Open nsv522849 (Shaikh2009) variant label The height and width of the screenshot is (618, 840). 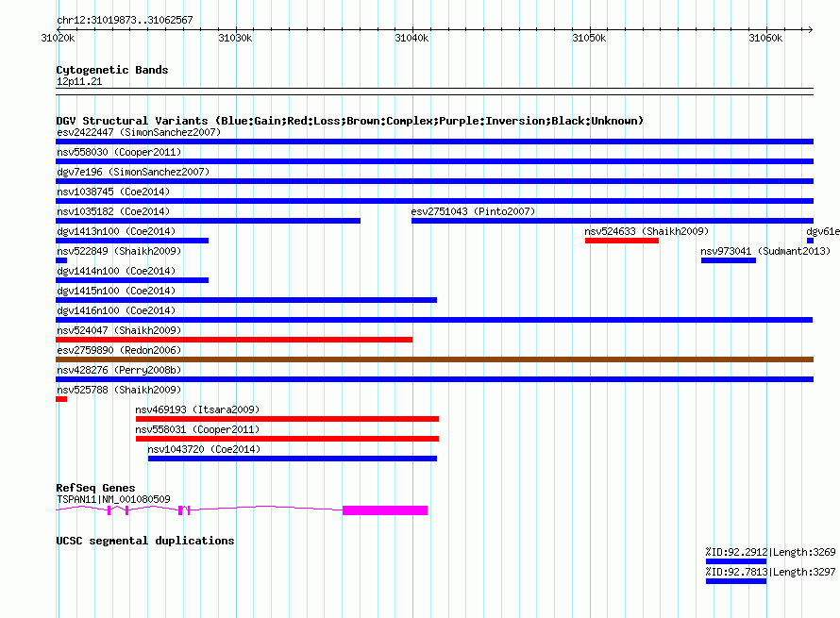point(119,251)
